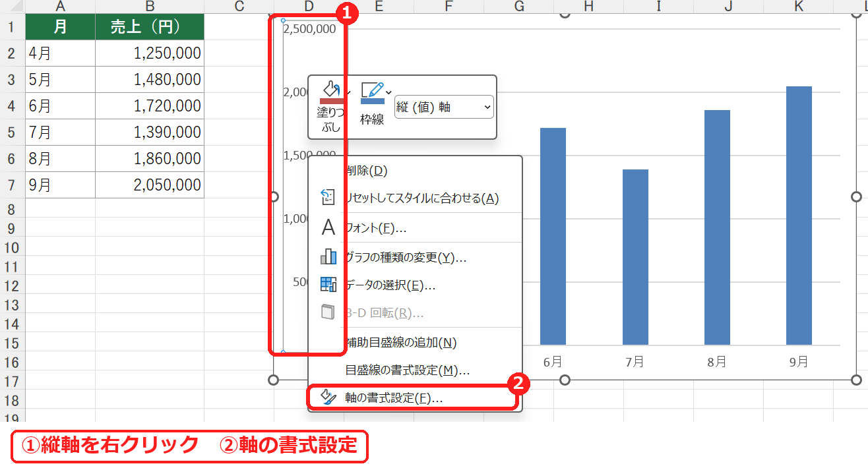Click the cell with value 1,250,000
868x468 pixels.
pos(150,53)
